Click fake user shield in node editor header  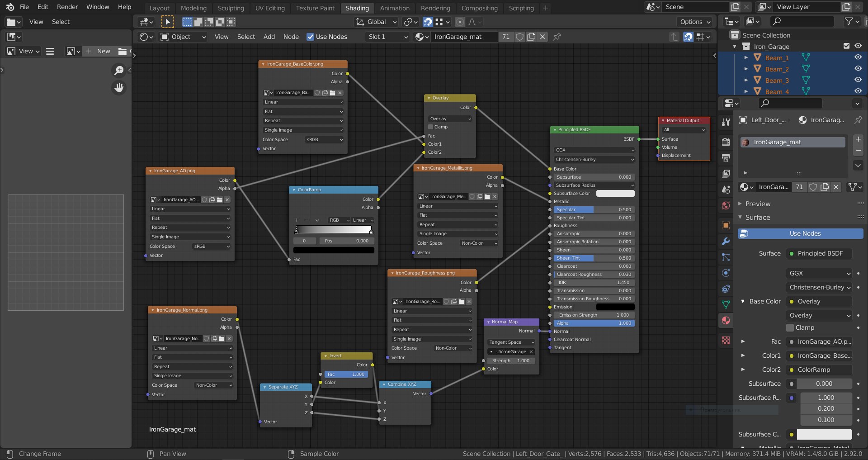tap(520, 37)
